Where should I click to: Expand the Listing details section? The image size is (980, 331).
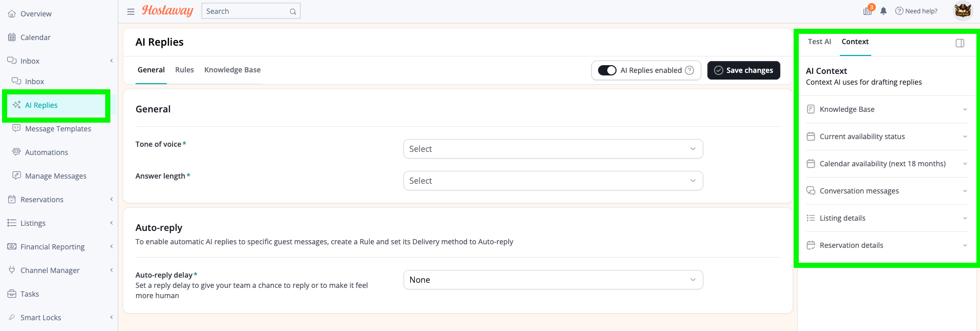(887, 218)
